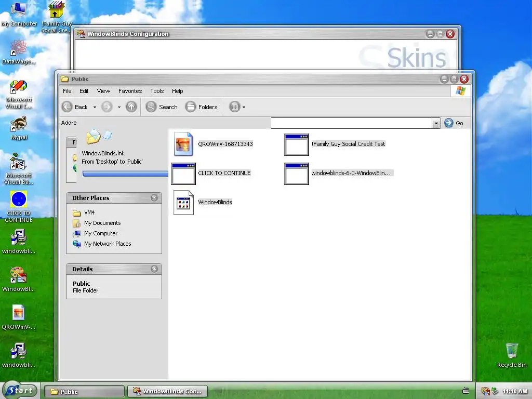Select WindowBl... shortcut on desktop
532x399 pixels.
point(19,280)
